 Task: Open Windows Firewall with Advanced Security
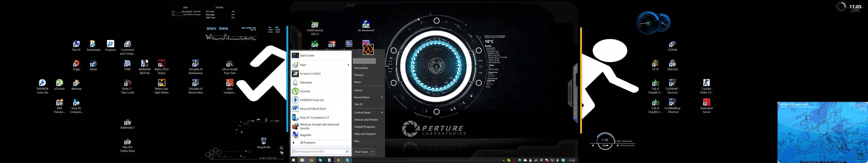(x=321, y=126)
